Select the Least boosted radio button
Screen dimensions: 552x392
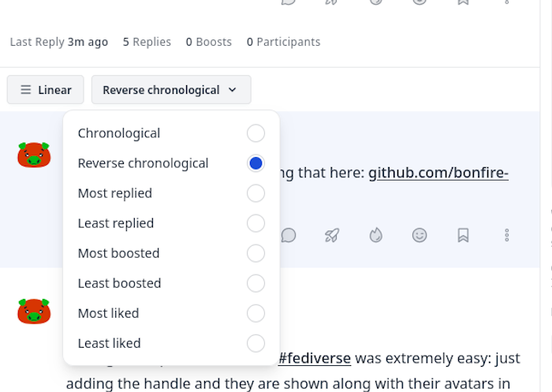[255, 283]
